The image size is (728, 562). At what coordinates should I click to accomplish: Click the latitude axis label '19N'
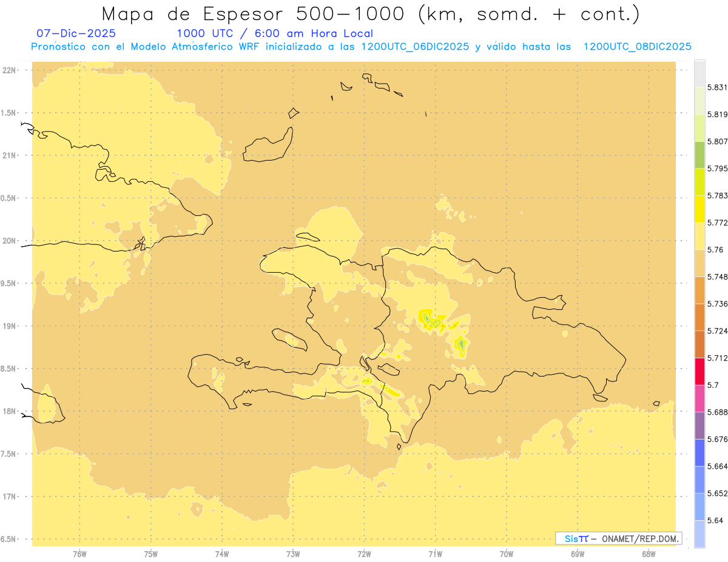pyautogui.click(x=10, y=326)
